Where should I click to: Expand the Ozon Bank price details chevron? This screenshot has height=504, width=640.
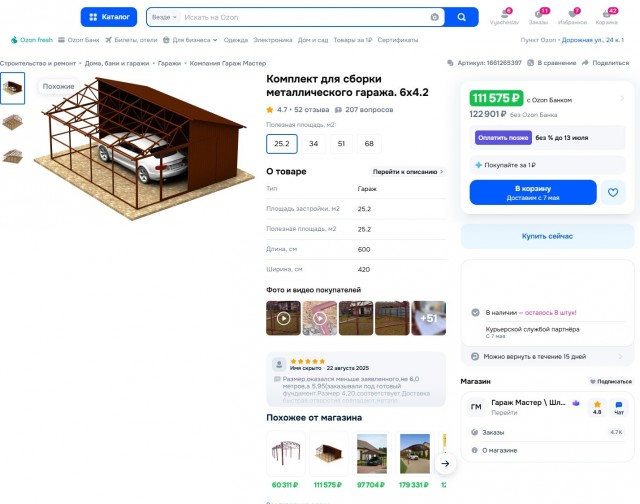[622, 98]
